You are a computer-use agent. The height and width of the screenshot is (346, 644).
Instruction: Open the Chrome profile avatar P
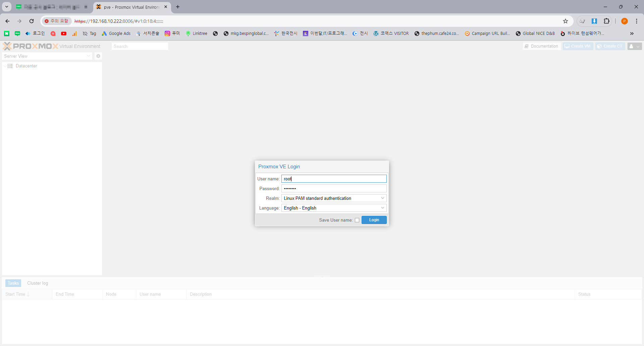(x=625, y=21)
